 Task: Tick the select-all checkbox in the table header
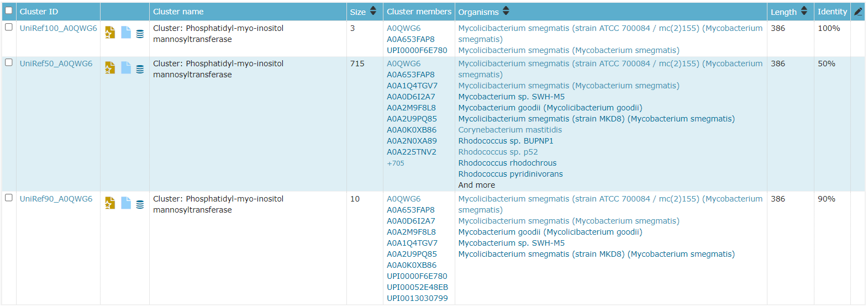9,10
